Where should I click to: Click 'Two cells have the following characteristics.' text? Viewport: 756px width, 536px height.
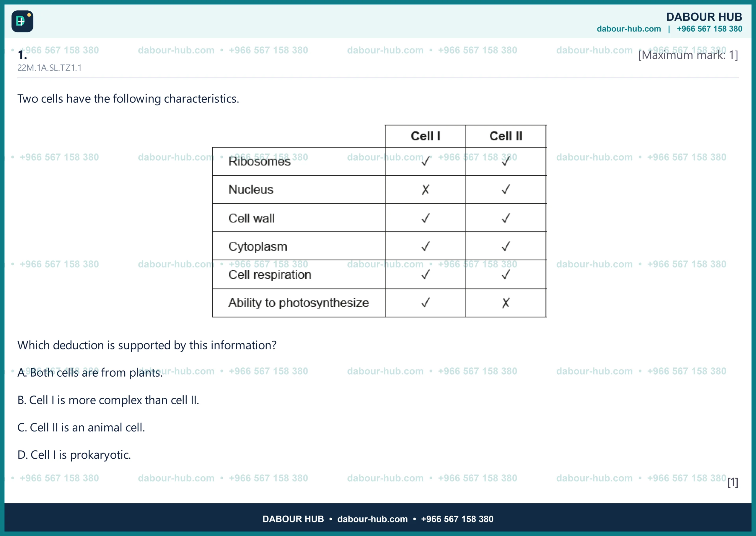128,99
